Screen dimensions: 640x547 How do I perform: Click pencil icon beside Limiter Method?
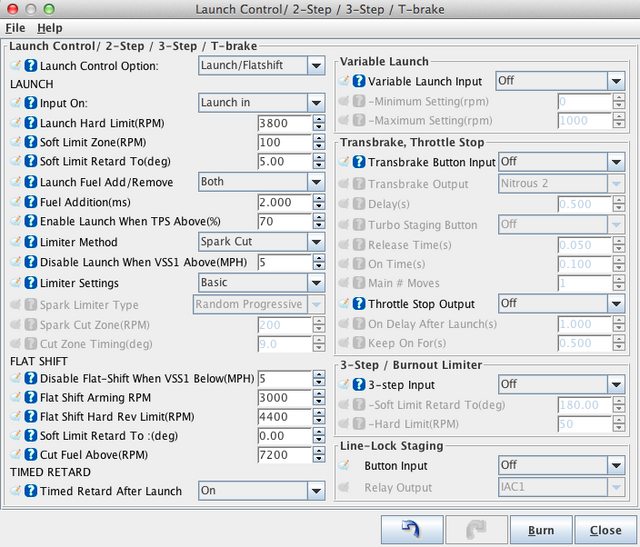16,242
